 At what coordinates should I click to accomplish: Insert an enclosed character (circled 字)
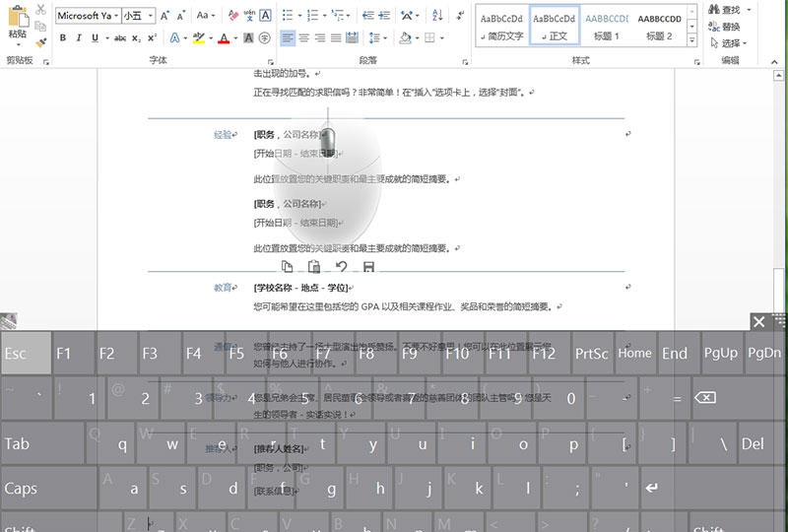tap(264, 37)
